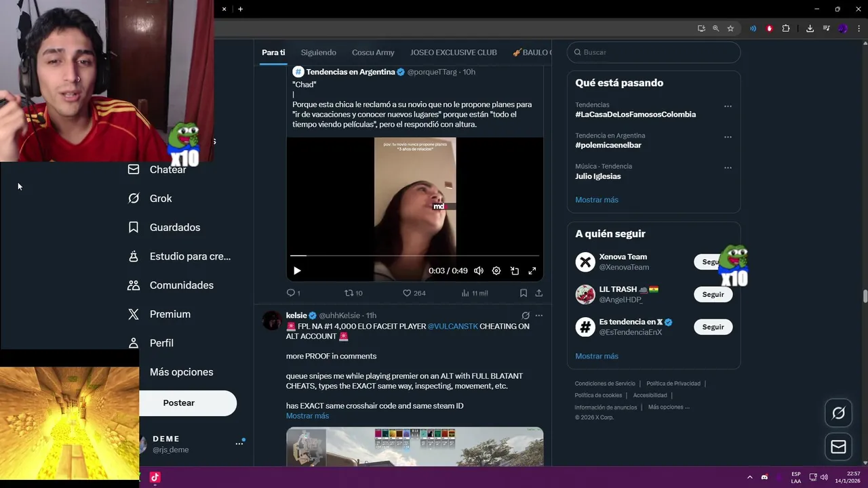Show hidden system tray icons
The height and width of the screenshot is (488, 868).
(749, 477)
